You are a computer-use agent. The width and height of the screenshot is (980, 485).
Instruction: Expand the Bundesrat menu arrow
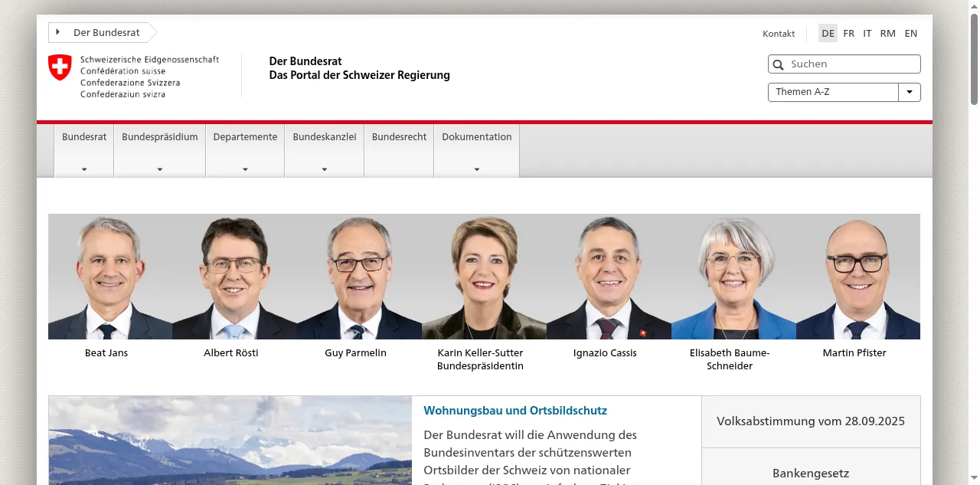84,169
